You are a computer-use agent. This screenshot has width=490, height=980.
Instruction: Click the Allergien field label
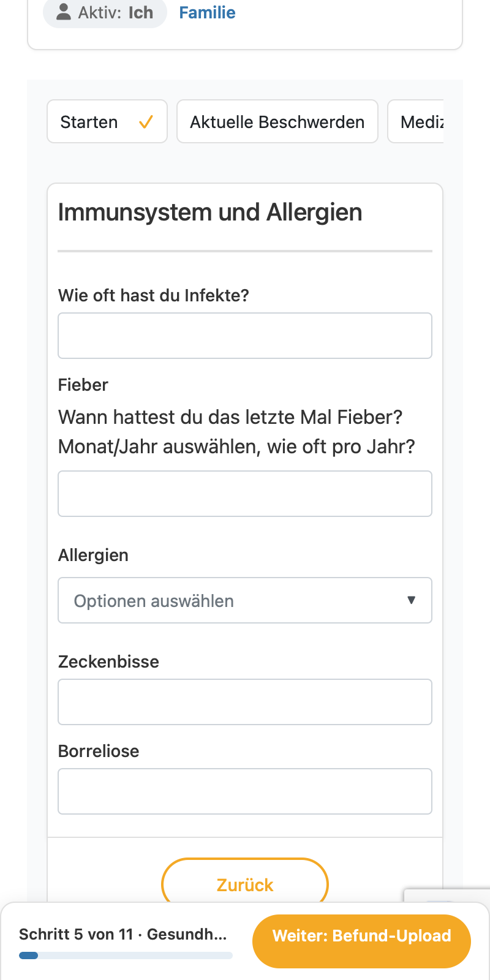pyautogui.click(x=93, y=555)
